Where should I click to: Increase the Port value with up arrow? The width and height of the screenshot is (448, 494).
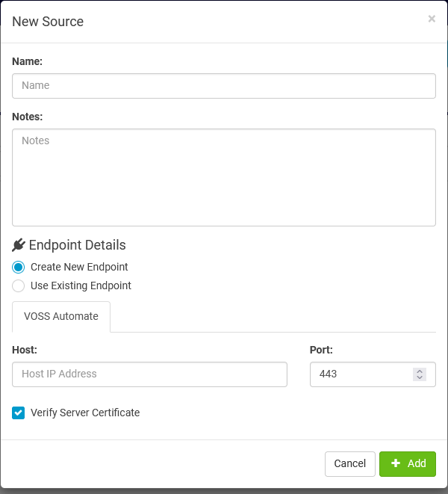coord(420,371)
